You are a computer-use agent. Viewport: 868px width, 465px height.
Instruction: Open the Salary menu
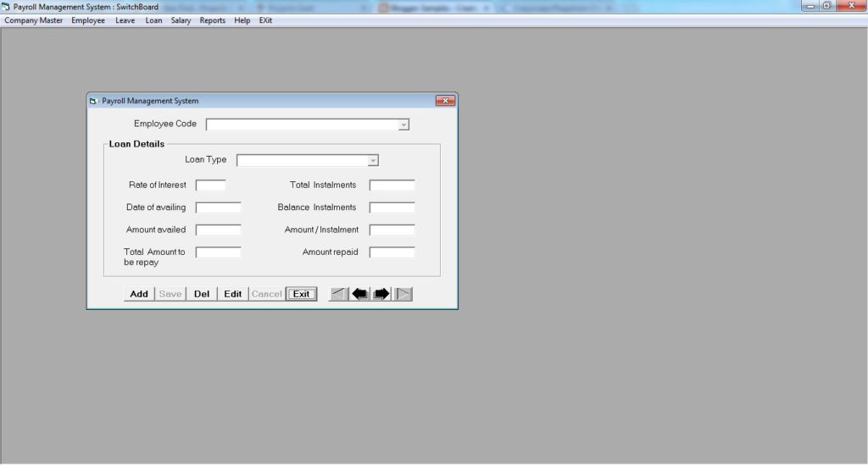pyautogui.click(x=181, y=20)
